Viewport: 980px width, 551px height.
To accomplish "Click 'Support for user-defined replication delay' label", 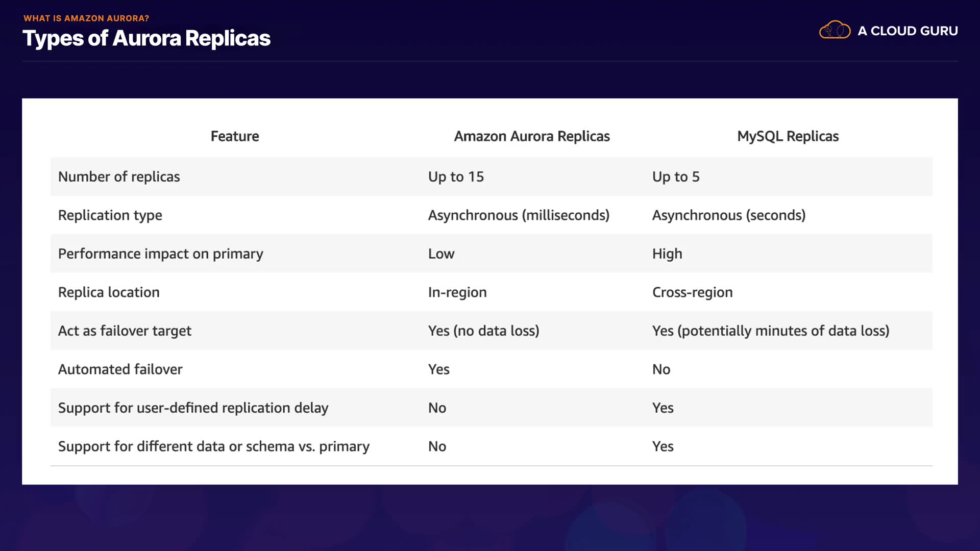I will pos(193,408).
